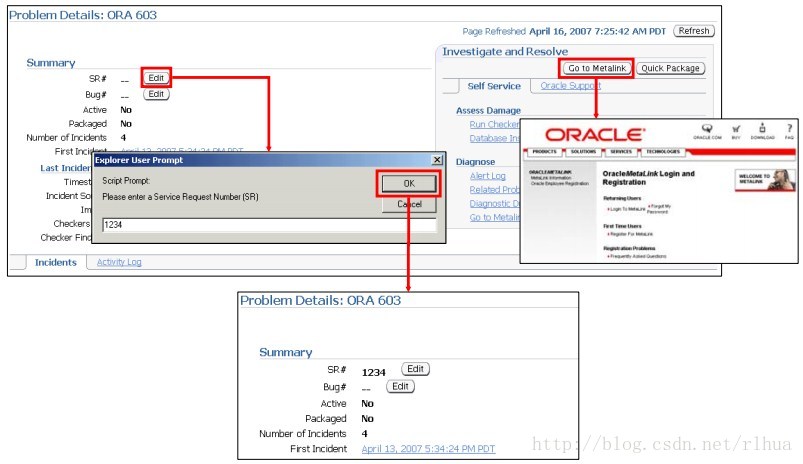Open the Oracle.com speech bubble icon
803x464 pixels.
point(707,129)
